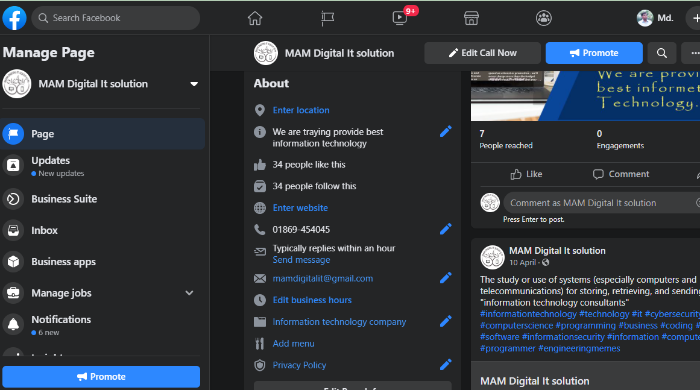Click the location pin icon in About
The width and height of the screenshot is (700, 390).
click(x=259, y=110)
